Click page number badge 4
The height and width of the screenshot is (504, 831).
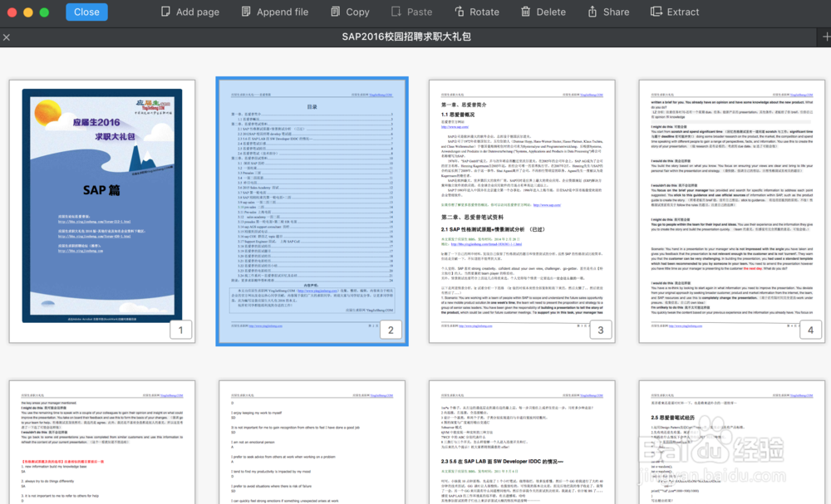pyautogui.click(x=810, y=330)
